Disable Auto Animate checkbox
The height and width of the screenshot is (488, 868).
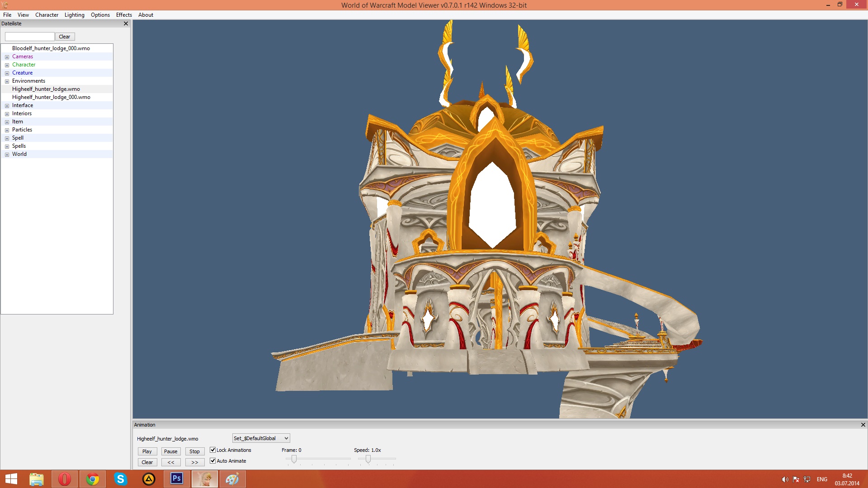(x=213, y=461)
